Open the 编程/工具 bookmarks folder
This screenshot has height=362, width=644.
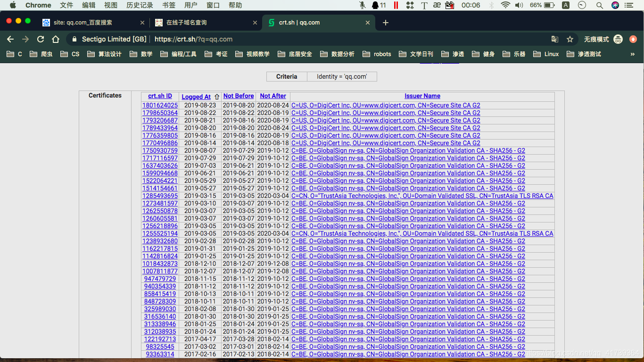(179, 54)
